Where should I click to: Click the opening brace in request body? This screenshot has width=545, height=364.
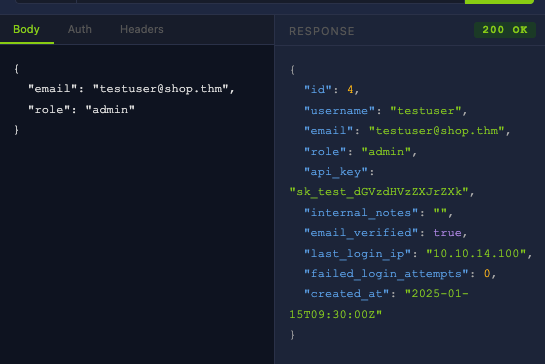point(16,68)
